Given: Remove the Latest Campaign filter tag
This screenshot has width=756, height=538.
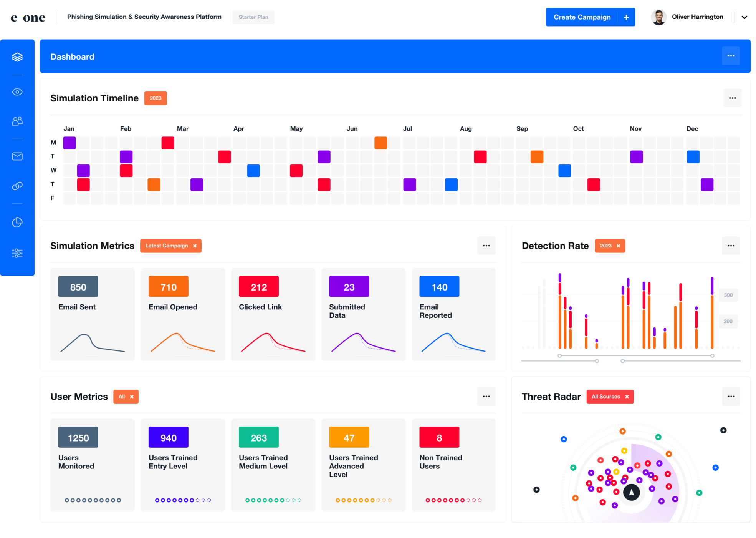Looking at the screenshot, I should tap(195, 246).
